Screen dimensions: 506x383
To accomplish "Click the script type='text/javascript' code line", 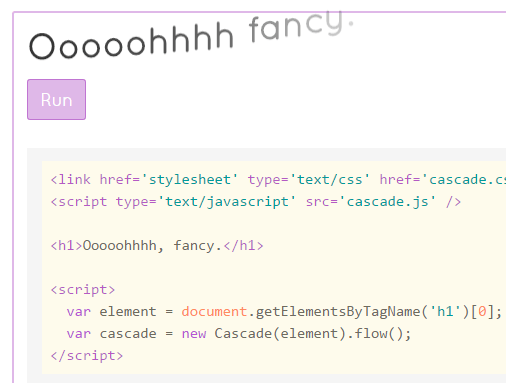I will click(256, 202).
